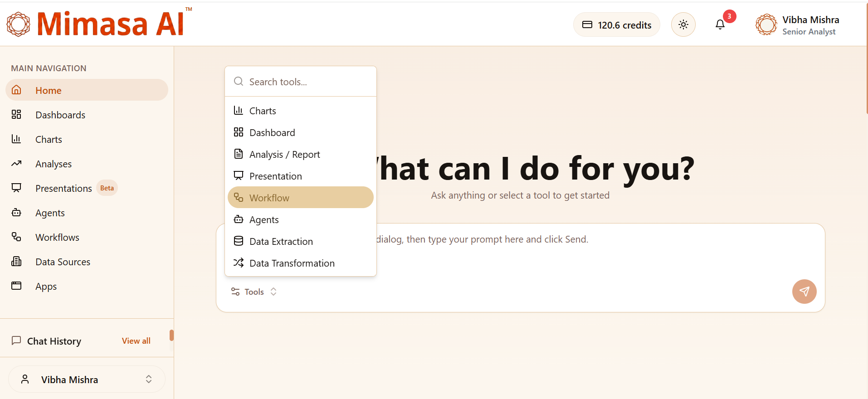This screenshot has width=868, height=399.
Task: Click the Workflows icon in sidebar
Action: point(16,237)
